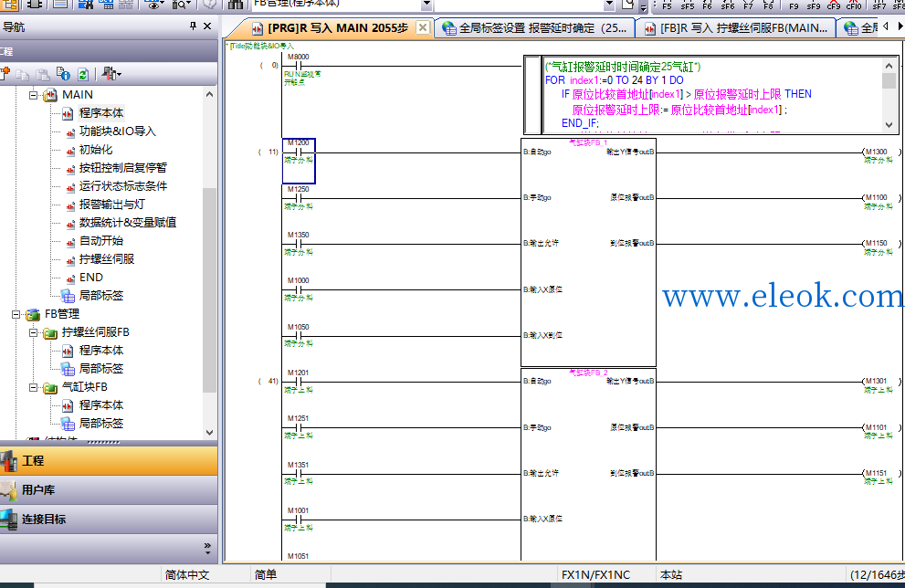Close the [PRG] MAIN 2055步 tab

coord(423,27)
